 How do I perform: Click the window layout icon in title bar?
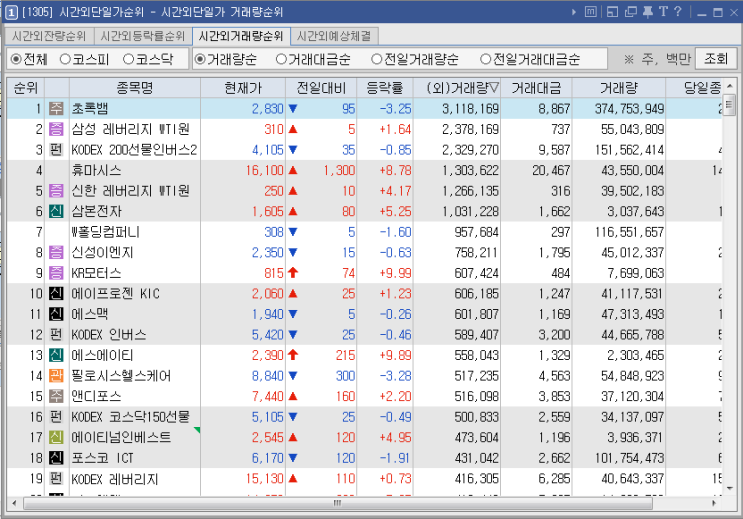coord(612,12)
